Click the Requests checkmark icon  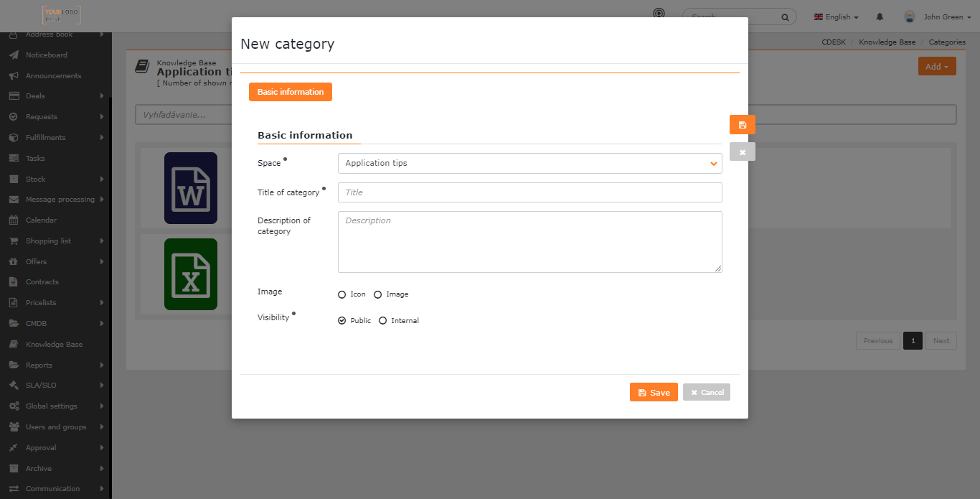[13, 116]
